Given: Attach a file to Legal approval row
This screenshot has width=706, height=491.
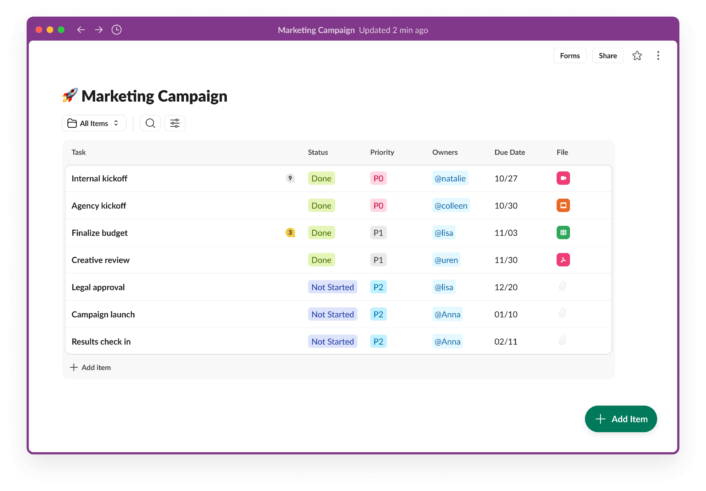Looking at the screenshot, I should tap(562, 286).
